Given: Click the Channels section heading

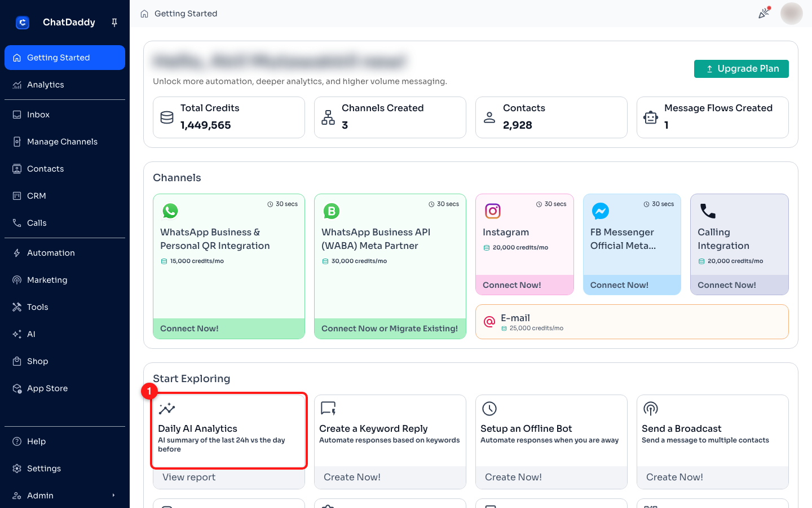Looking at the screenshot, I should (x=177, y=178).
